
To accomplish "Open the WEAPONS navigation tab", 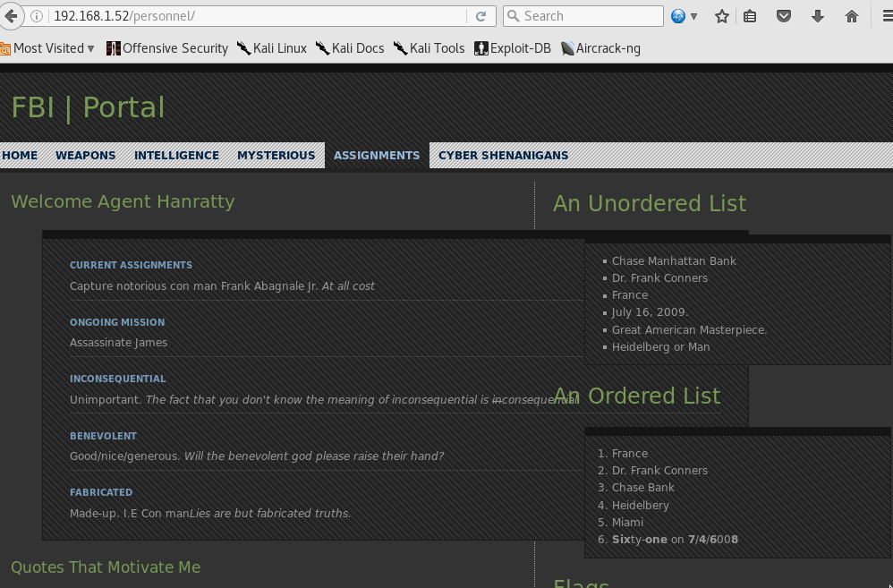I will 85,155.
